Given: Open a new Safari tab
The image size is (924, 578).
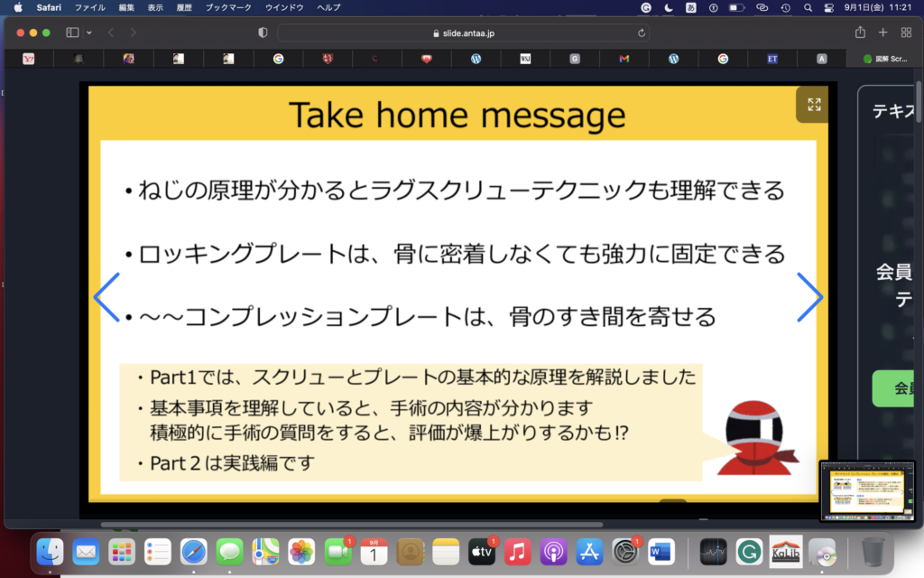Looking at the screenshot, I should 883,33.
